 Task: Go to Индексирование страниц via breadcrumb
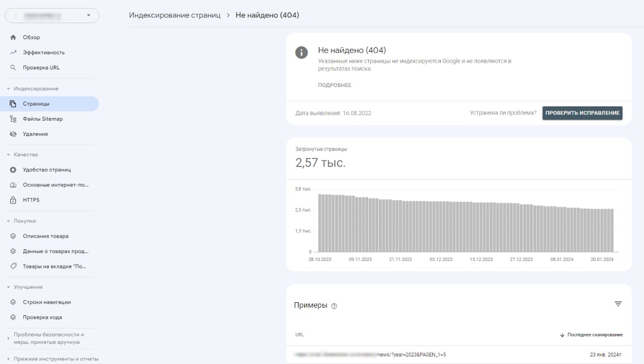pyautogui.click(x=174, y=15)
